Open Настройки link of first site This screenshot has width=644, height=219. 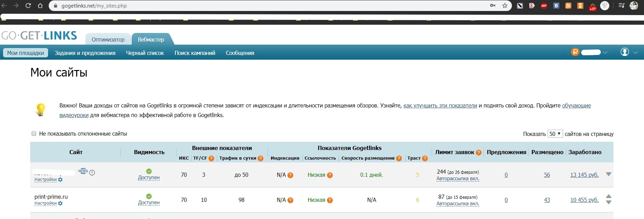(46, 180)
